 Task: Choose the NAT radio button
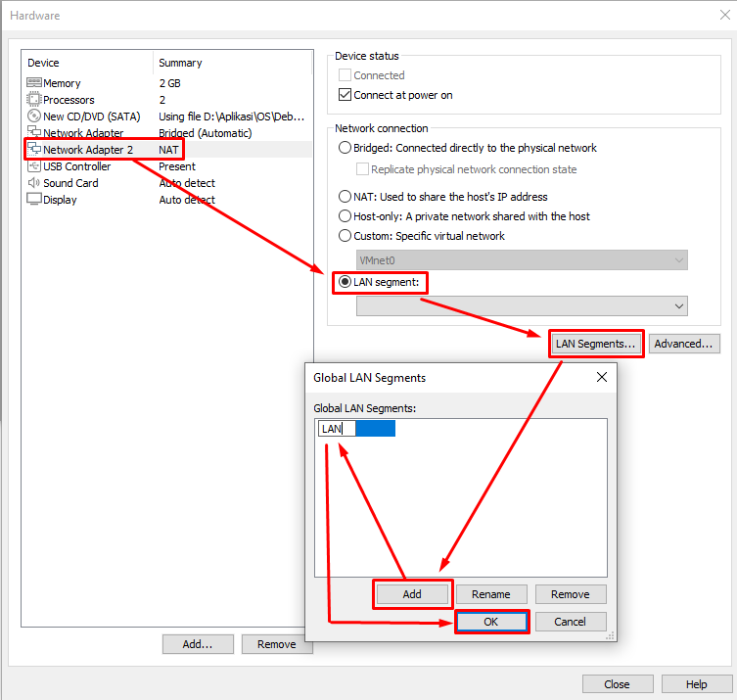pyautogui.click(x=345, y=197)
